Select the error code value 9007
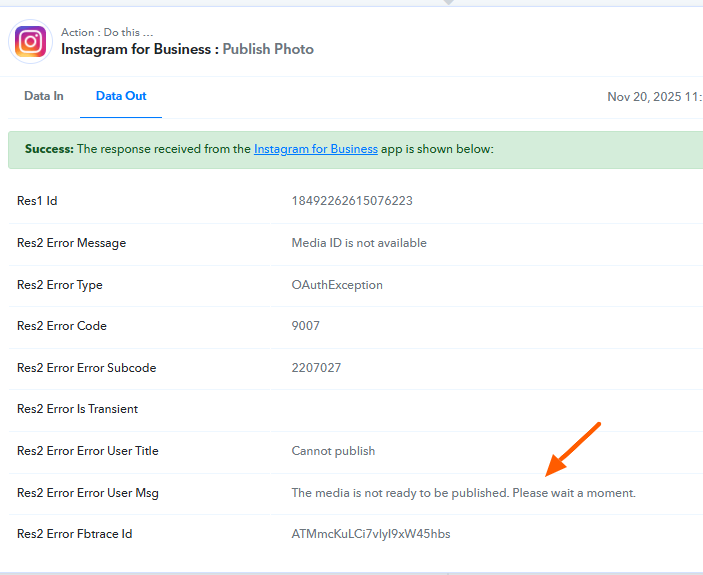 pyautogui.click(x=306, y=326)
